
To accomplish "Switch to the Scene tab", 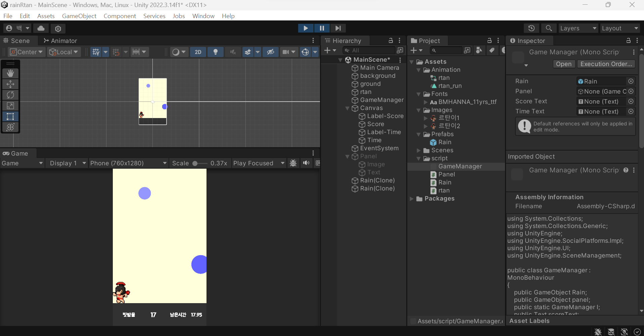I will (17, 41).
